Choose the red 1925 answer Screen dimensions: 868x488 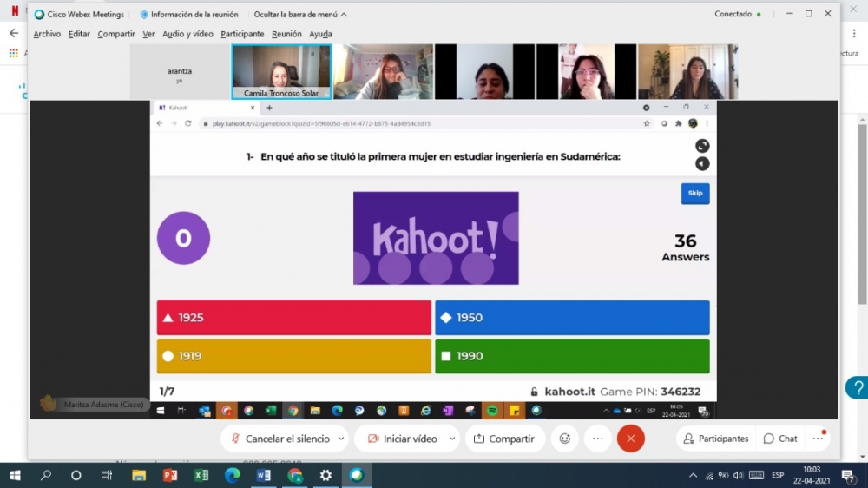294,318
